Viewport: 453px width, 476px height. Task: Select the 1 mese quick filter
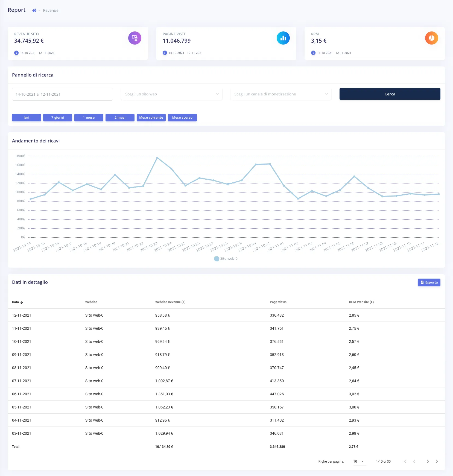point(89,118)
